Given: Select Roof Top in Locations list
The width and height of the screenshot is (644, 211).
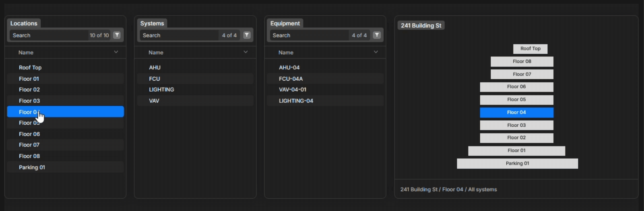Looking at the screenshot, I should point(65,67).
